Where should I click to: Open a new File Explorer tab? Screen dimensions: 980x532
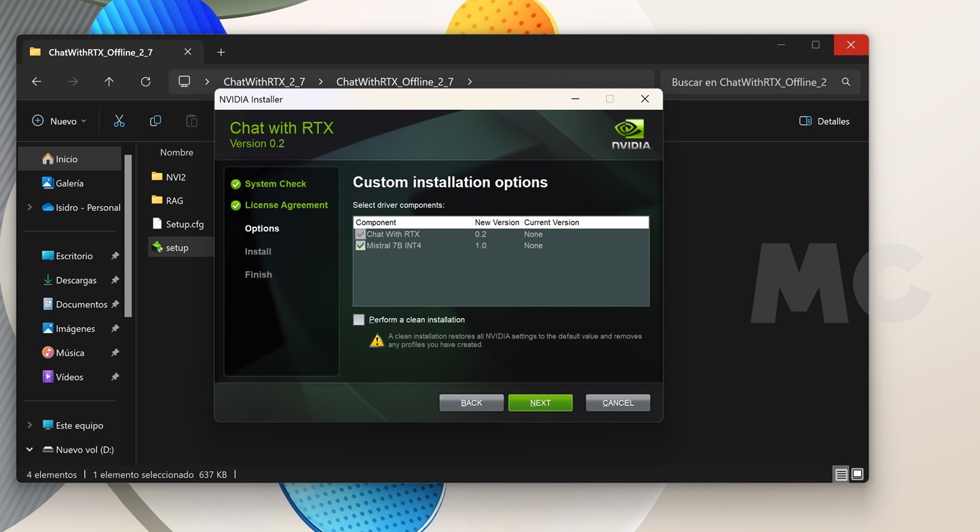coord(221,52)
